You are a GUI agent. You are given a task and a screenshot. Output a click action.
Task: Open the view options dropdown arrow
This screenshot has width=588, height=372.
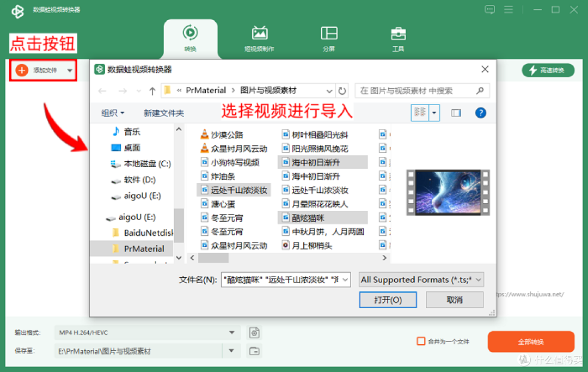point(434,113)
